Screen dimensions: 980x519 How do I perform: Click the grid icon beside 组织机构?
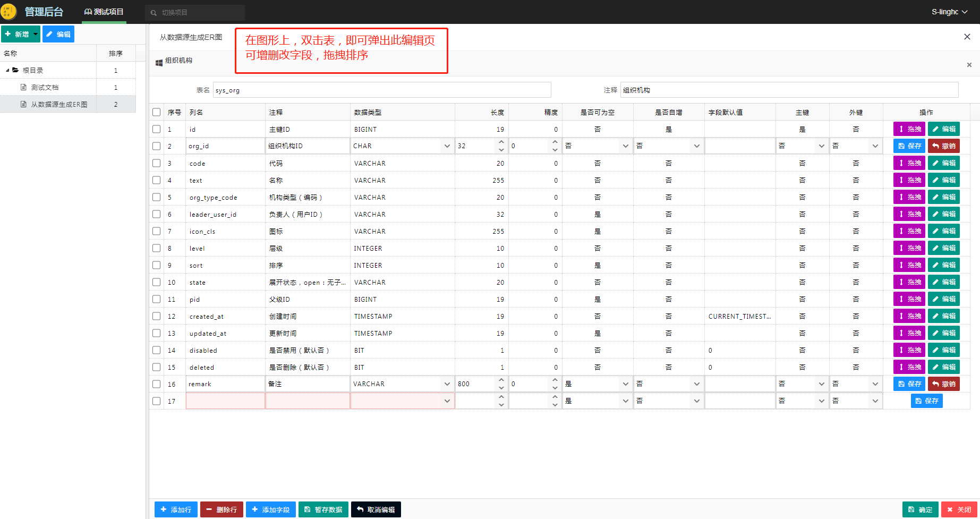click(x=158, y=62)
